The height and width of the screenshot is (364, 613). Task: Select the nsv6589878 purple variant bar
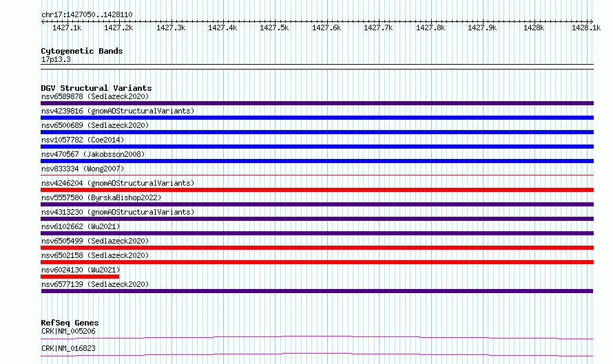pos(317,103)
